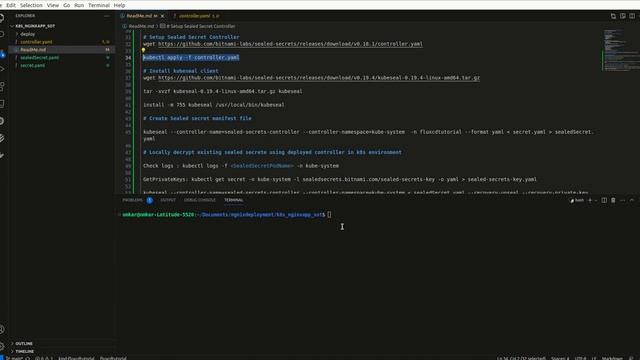The height and width of the screenshot is (360, 640).
Task: Click the Ln 34 cursor position status
Action: tap(521, 358)
